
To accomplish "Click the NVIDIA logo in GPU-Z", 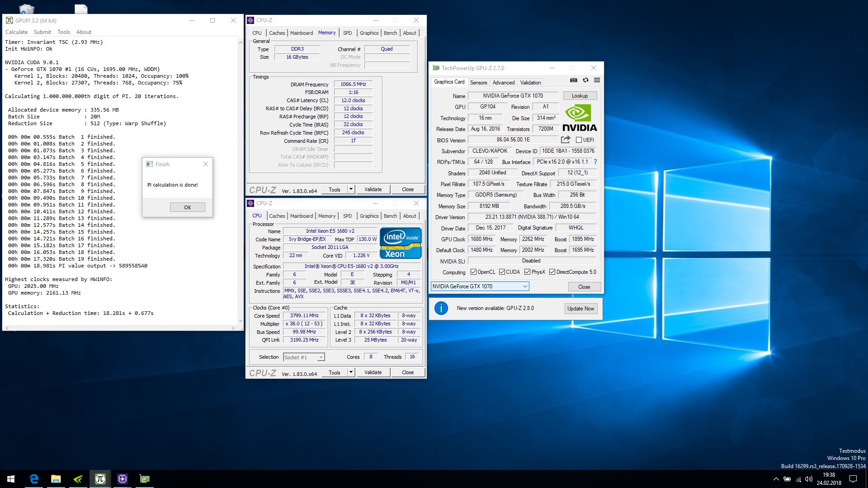I will [580, 117].
